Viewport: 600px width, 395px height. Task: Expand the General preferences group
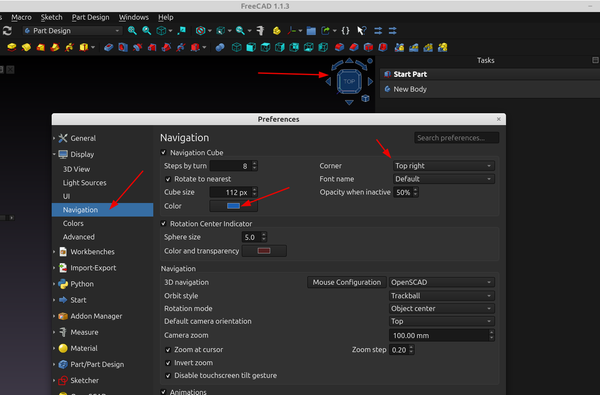(x=54, y=138)
